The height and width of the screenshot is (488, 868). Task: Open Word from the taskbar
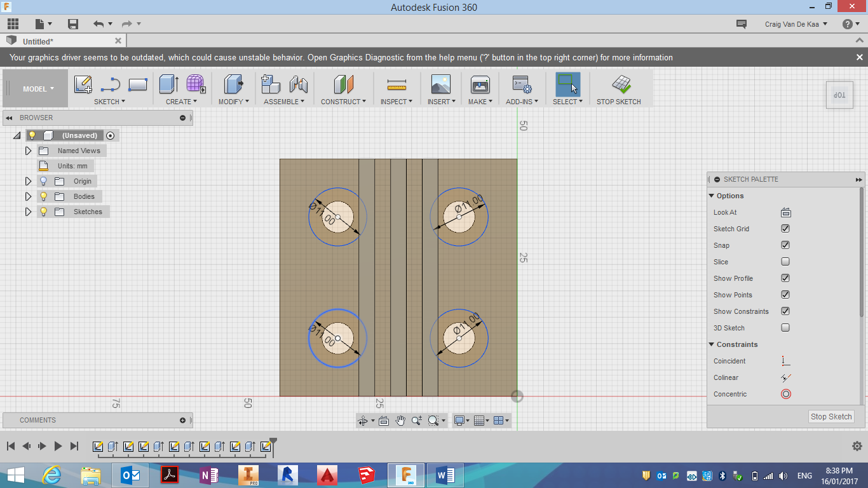(x=445, y=475)
